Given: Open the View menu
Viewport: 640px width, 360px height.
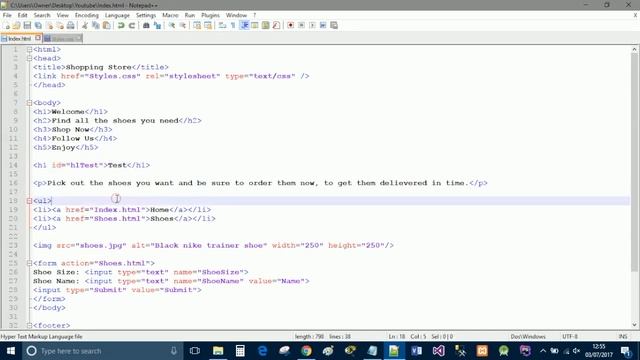Looking at the screenshot, I should [x=62, y=15].
